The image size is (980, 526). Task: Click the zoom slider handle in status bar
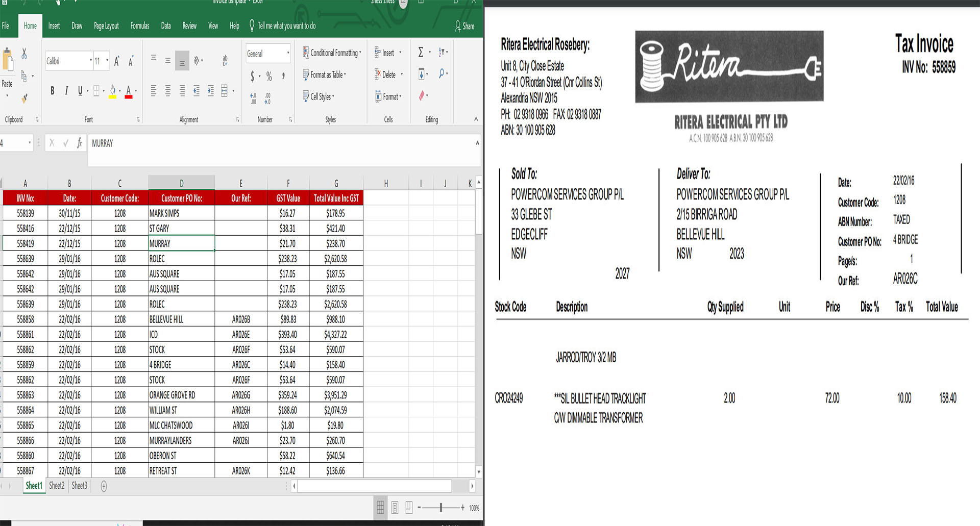tap(441, 508)
